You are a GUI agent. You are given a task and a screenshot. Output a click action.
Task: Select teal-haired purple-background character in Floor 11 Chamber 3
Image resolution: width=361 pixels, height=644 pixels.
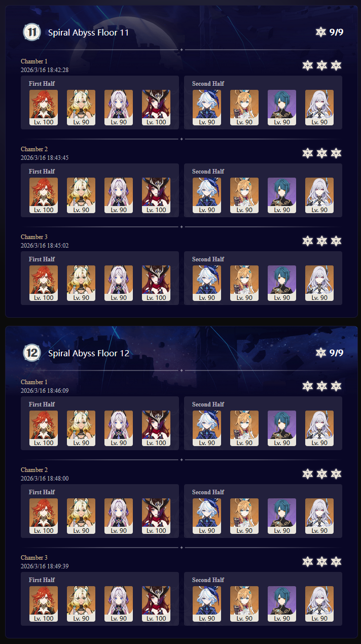point(282,283)
